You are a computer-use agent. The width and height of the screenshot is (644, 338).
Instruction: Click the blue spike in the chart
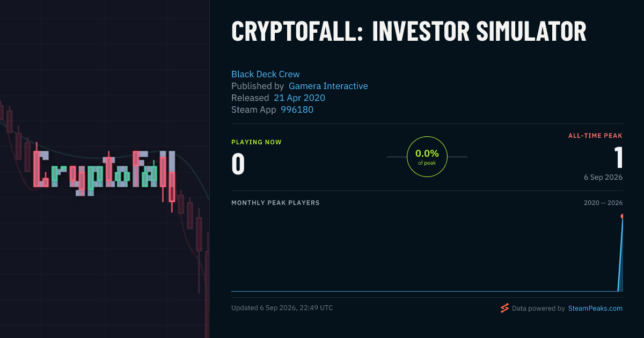point(620,255)
